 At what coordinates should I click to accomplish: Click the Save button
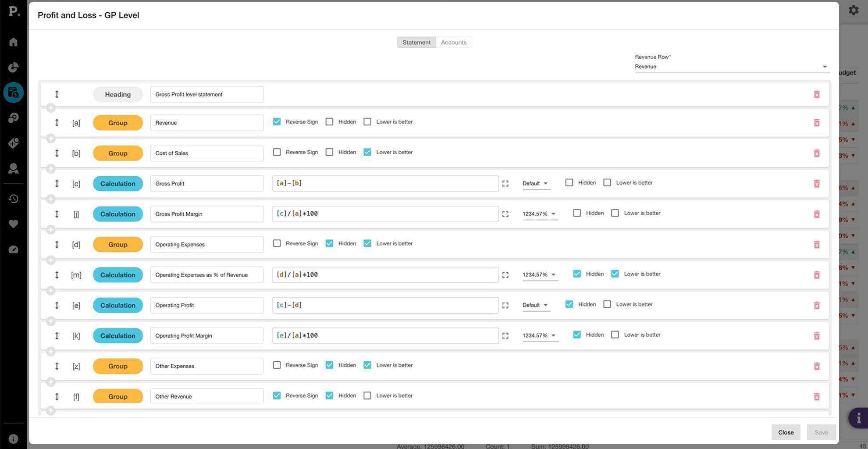pos(821,432)
